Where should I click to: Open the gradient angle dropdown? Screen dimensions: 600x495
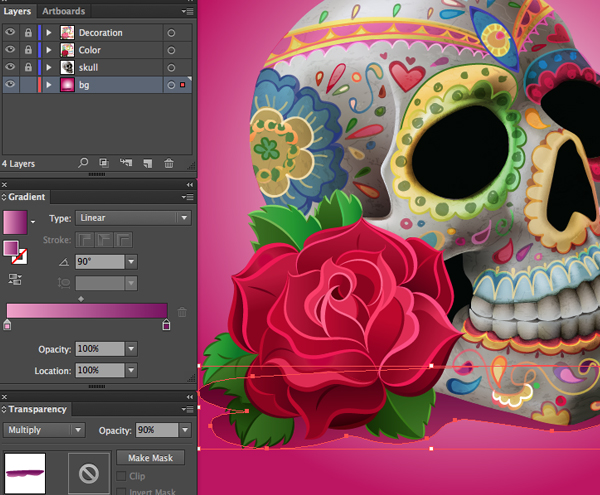point(131,262)
